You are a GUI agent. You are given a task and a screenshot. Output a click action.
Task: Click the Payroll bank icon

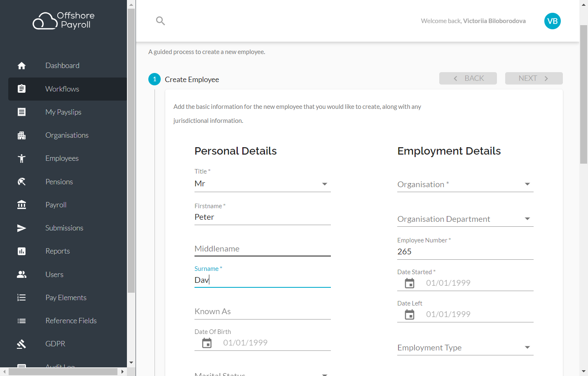pyautogui.click(x=21, y=205)
